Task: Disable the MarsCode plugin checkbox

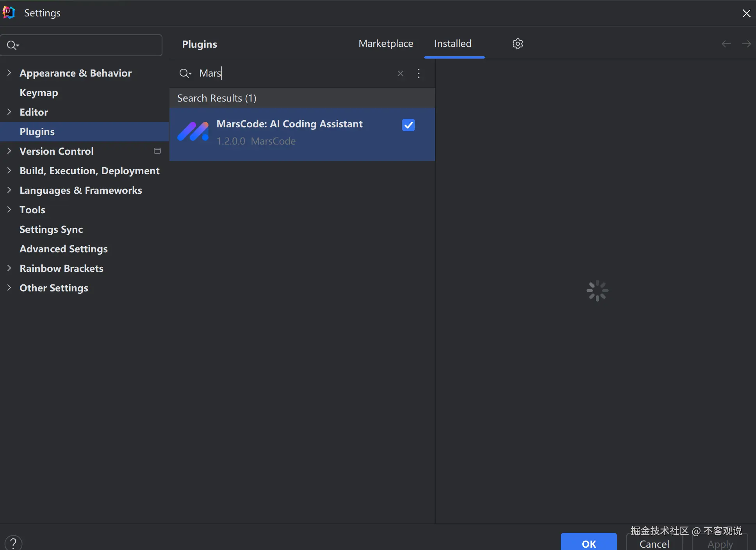Action: 408,125
